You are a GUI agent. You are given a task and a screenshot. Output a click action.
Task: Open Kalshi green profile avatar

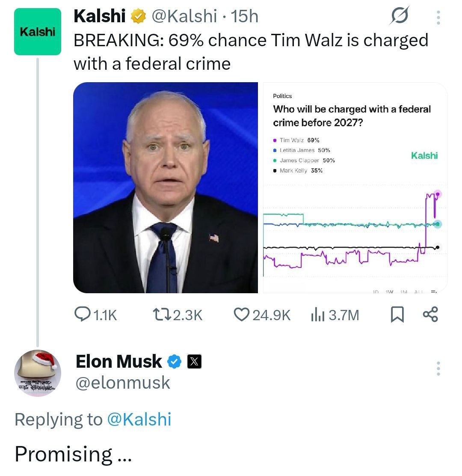click(x=38, y=32)
